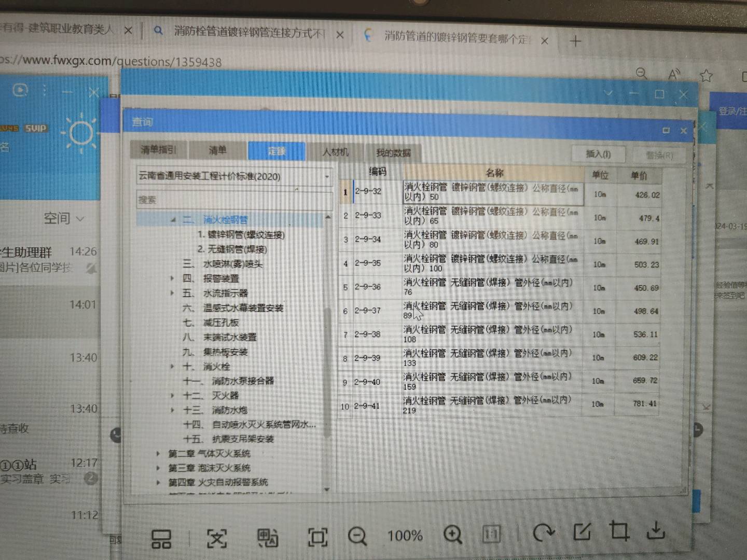This screenshot has height=560, width=747.
Task: Expand 第三章 泡沫灭火系统 tree node
Action: pyautogui.click(x=158, y=468)
